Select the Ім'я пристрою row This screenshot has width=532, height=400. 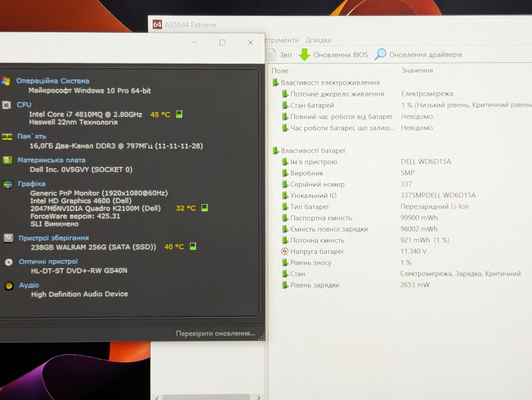point(401,162)
